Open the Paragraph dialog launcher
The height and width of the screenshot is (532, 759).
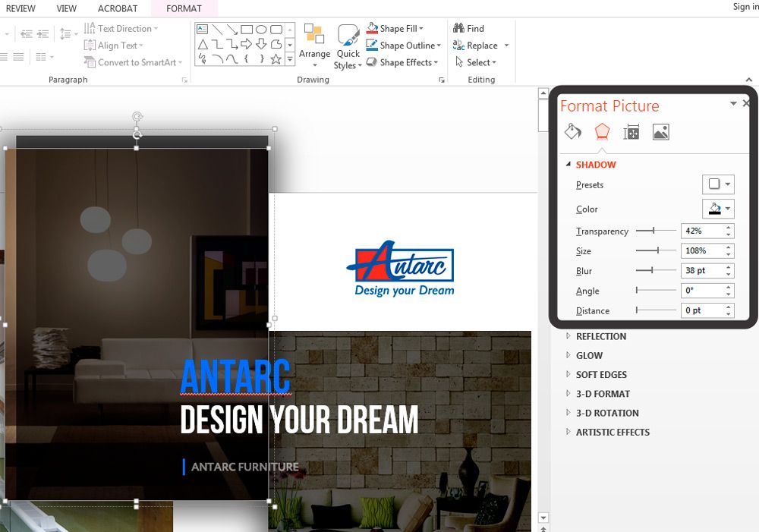[x=184, y=80]
